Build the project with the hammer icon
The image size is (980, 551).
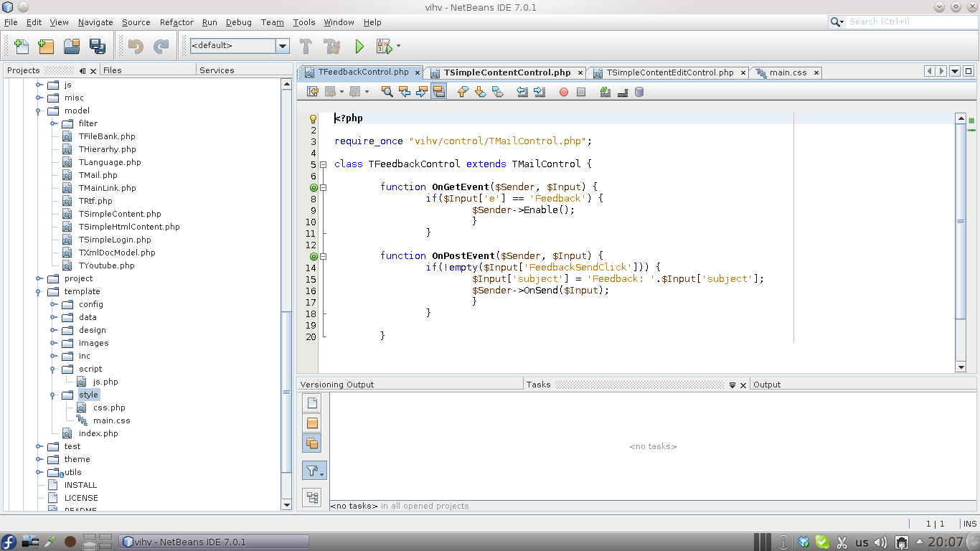point(306,46)
